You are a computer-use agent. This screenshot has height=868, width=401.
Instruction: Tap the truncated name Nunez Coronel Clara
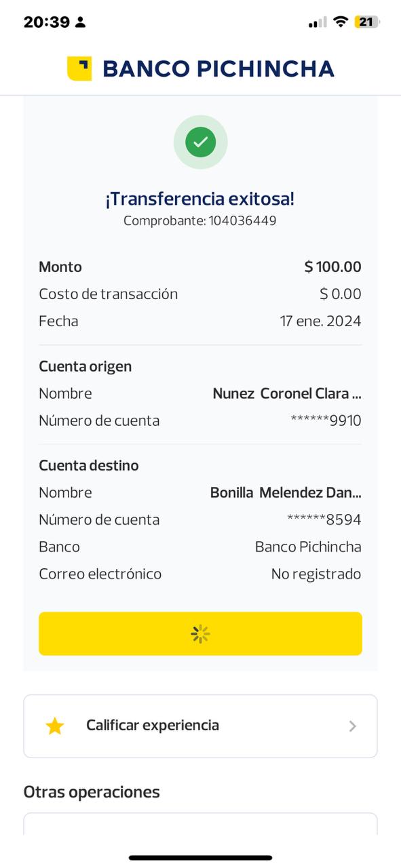click(287, 393)
